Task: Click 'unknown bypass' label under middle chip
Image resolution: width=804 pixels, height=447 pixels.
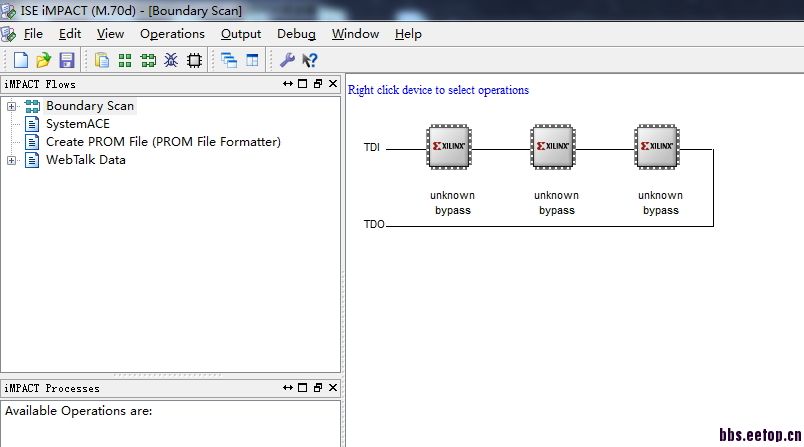Action: tap(556, 202)
